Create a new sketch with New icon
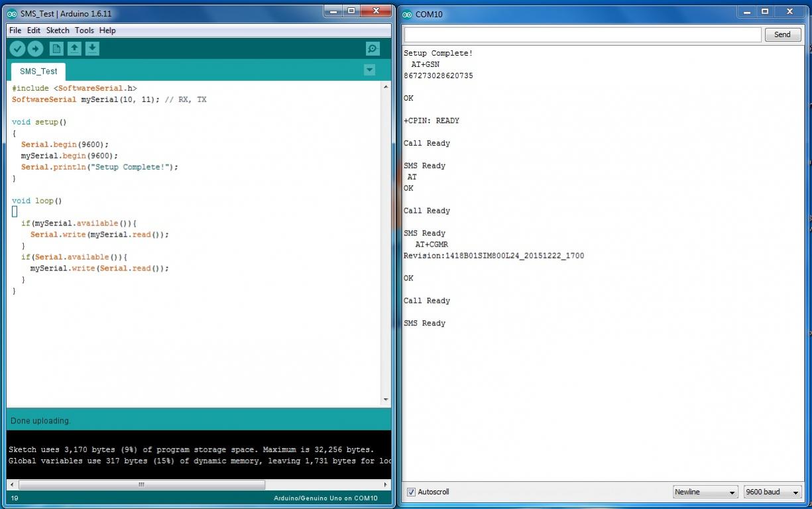Viewport: 812px width, 509px height. point(56,48)
